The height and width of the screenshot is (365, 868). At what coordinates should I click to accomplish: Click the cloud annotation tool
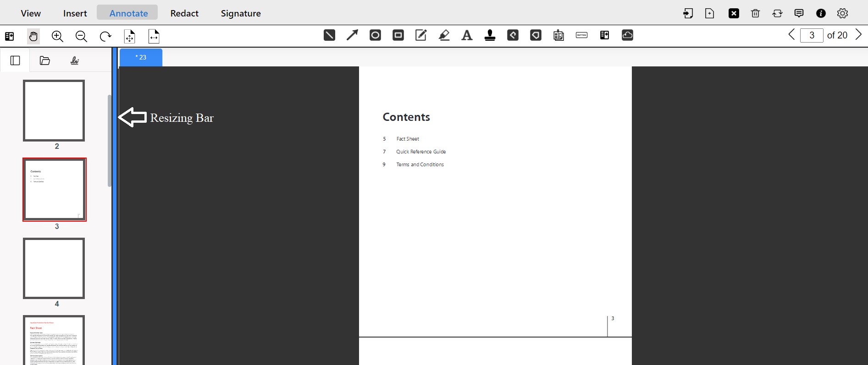click(627, 35)
